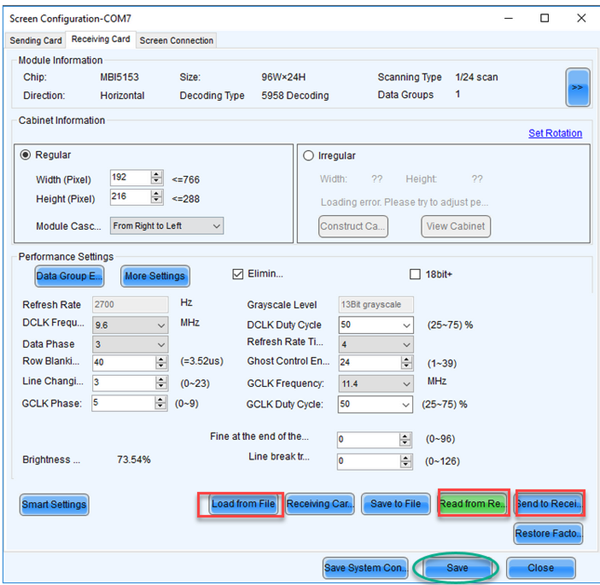Viewport: 600px width, 585px height.
Task: Open the Module Cascade direction dropdown
Action: 166,226
